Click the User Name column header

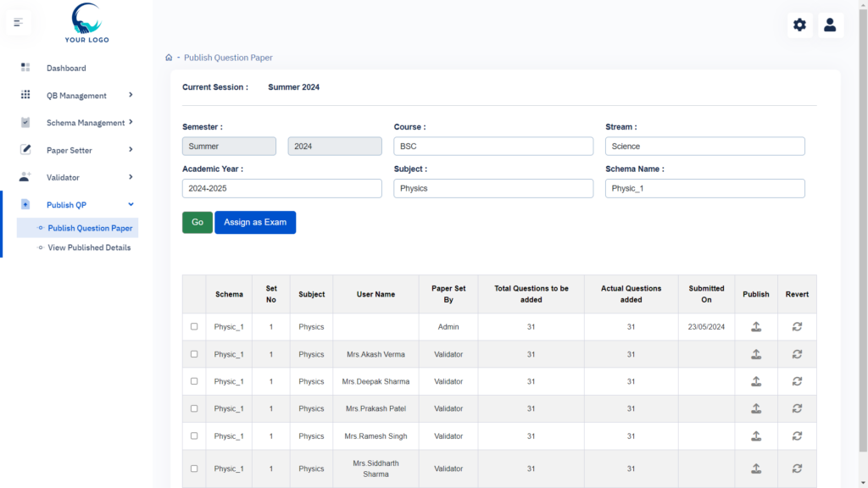coord(376,294)
